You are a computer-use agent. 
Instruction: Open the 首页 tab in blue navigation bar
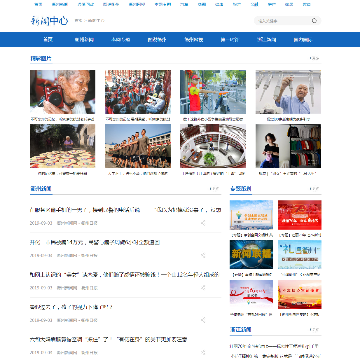pyautogui.click(x=48, y=40)
